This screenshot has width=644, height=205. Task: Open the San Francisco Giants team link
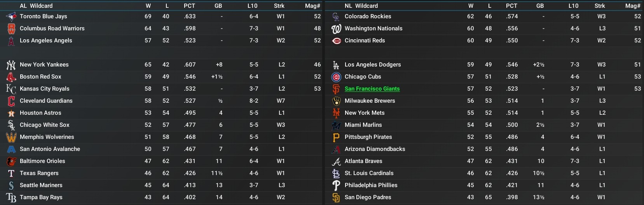pyautogui.click(x=372, y=89)
